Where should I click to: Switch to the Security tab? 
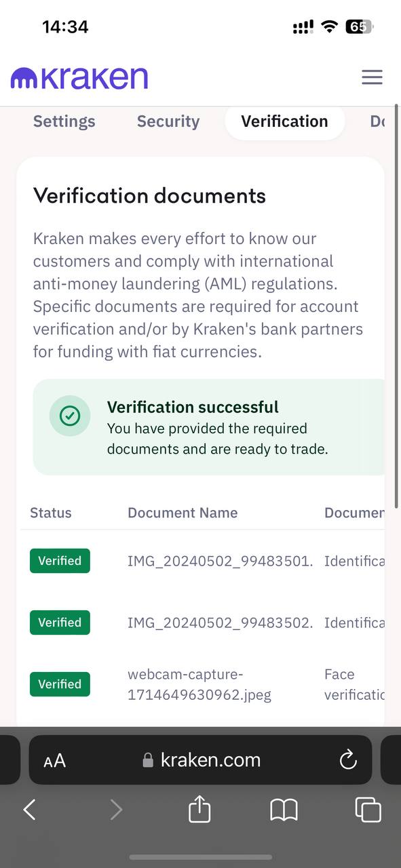point(168,121)
